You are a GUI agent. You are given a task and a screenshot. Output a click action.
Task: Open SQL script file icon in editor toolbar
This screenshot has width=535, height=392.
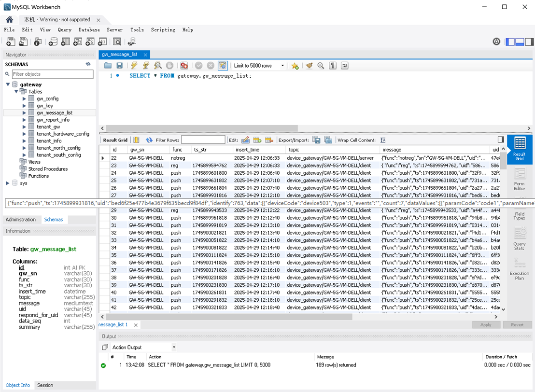click(108, 66)
